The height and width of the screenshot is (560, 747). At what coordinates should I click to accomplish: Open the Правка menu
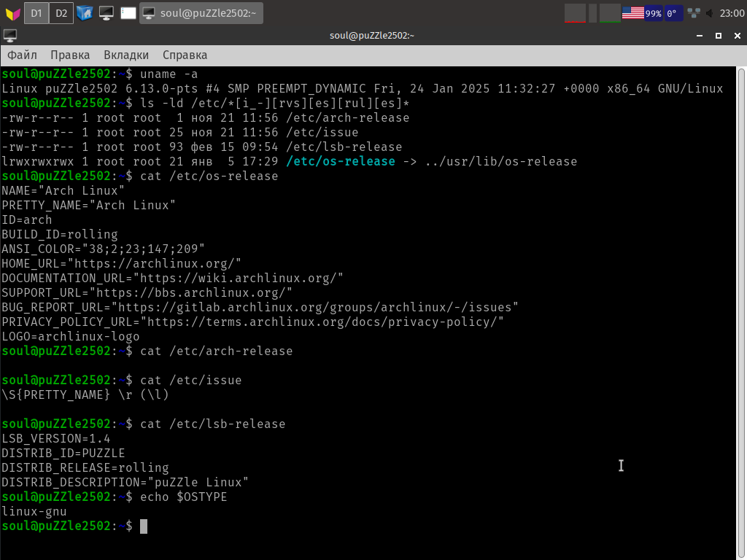(70, 55)
